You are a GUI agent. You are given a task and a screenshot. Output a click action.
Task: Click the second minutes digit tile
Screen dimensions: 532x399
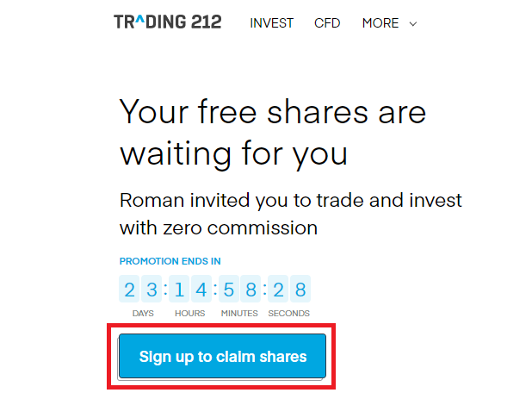(x=251, y=289)
